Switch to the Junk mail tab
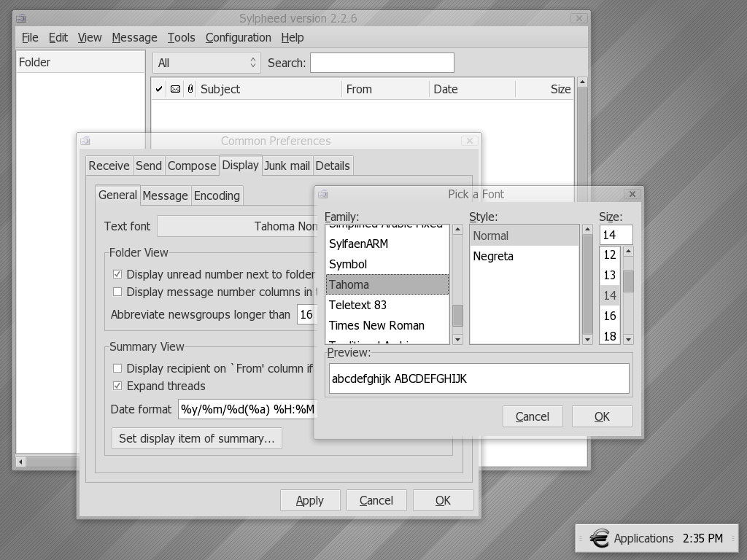747x560 pixels. coord(287,166)
